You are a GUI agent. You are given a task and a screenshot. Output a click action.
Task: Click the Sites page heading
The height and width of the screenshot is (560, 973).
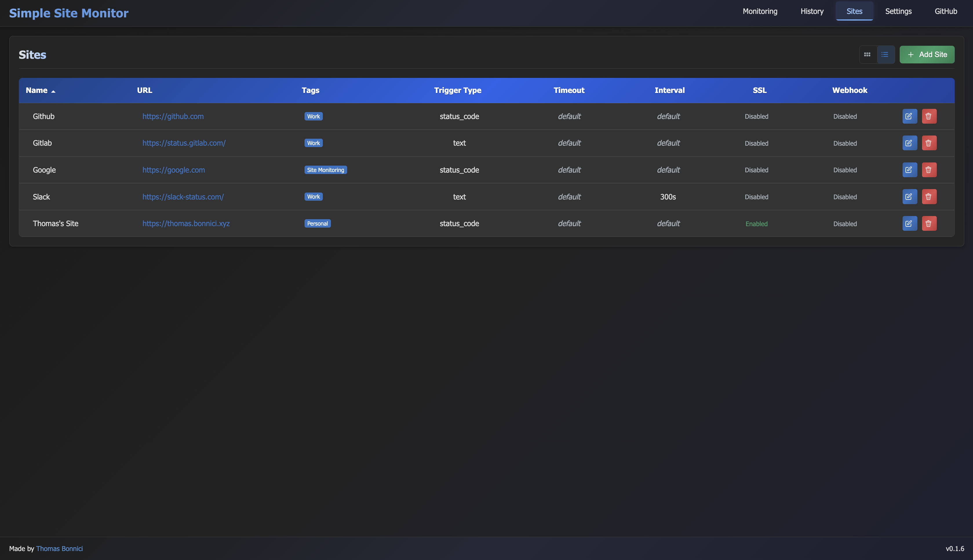click(x=32, y=55)
